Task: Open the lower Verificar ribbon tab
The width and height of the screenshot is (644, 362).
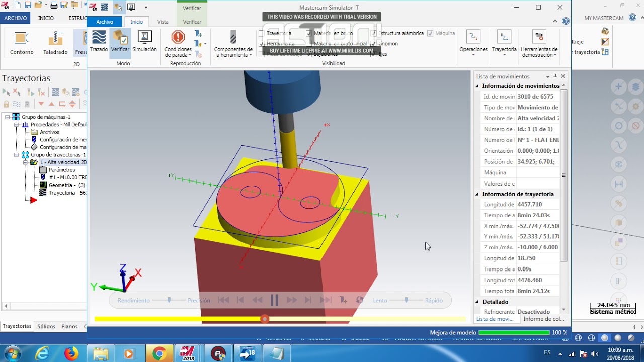Action: pyautogui.click(x=192, y=22)
